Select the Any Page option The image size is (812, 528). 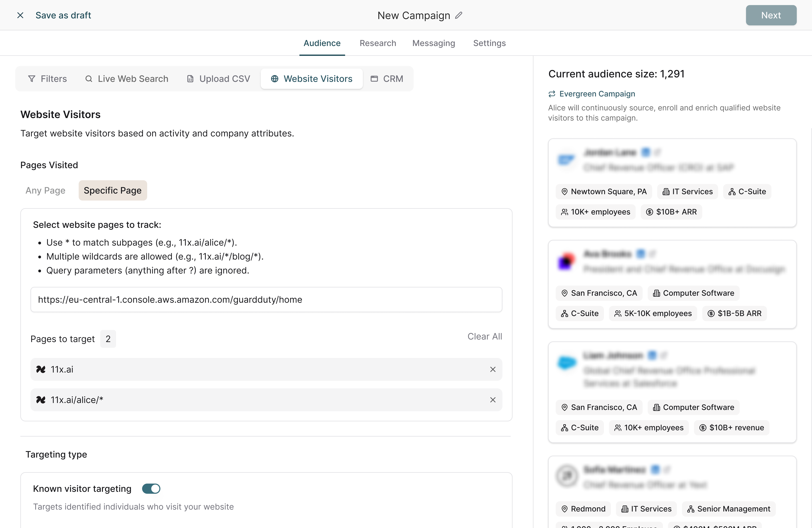coord(45,190)
